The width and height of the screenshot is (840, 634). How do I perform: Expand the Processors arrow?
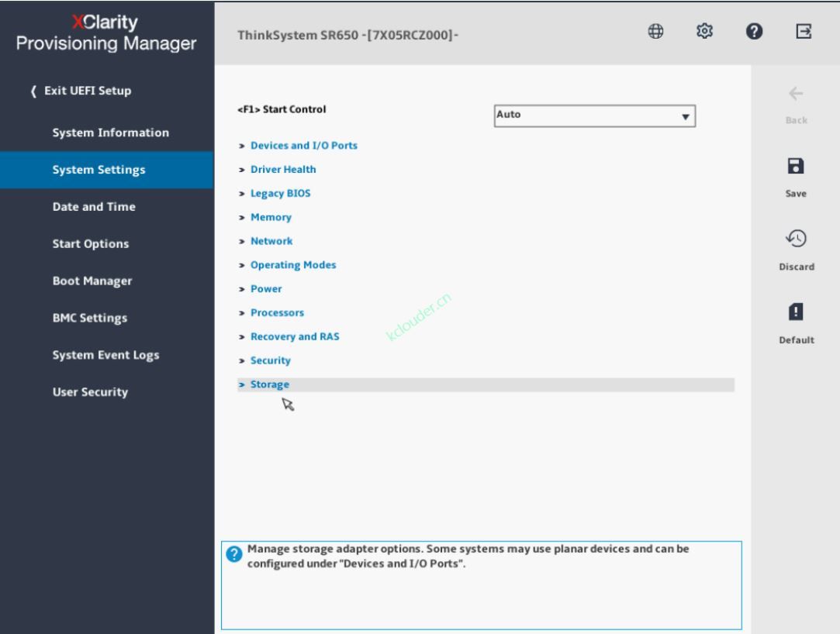(x=242, y=313)
